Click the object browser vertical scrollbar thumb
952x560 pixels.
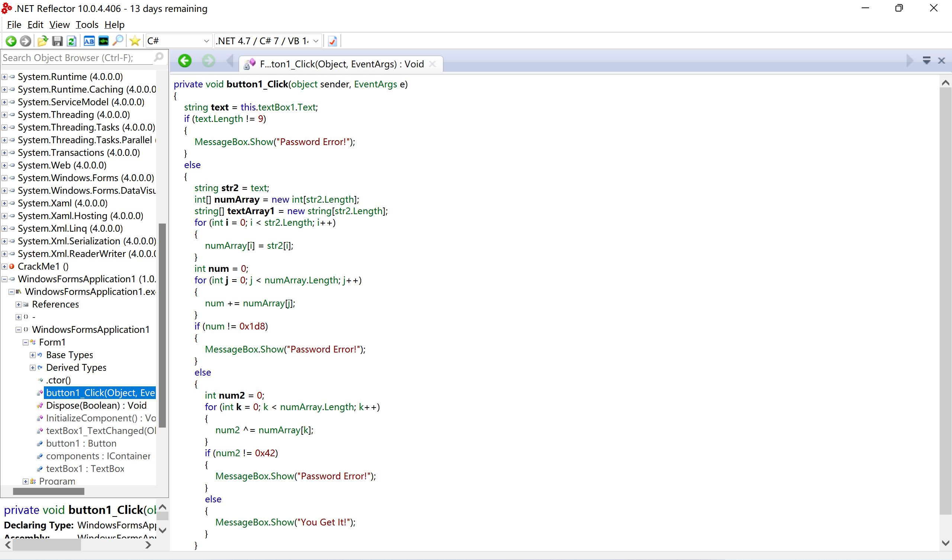(163, 325)
